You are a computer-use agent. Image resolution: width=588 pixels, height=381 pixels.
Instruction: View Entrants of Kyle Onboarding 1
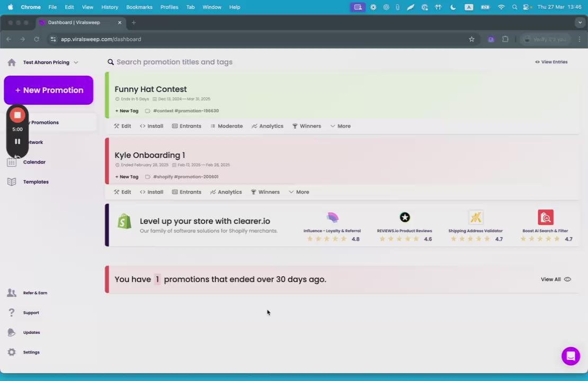point(186,192)
